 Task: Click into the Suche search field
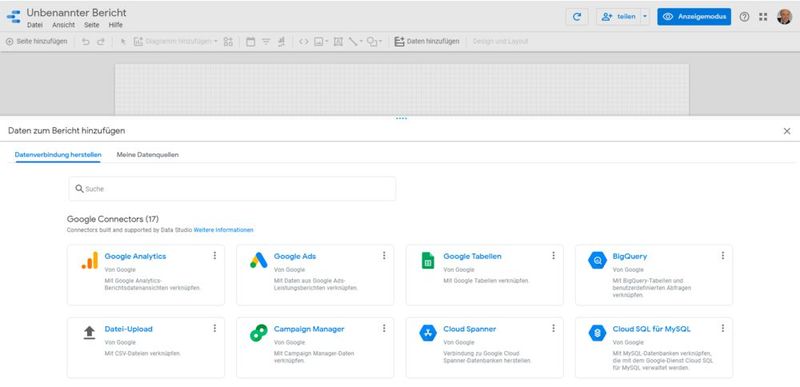pyautogui.click(x=232, y=189)
